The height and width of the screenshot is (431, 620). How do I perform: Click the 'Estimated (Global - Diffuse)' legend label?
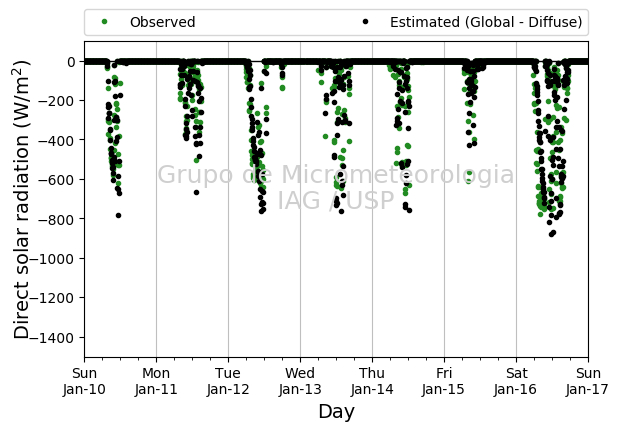click(486, 22)
